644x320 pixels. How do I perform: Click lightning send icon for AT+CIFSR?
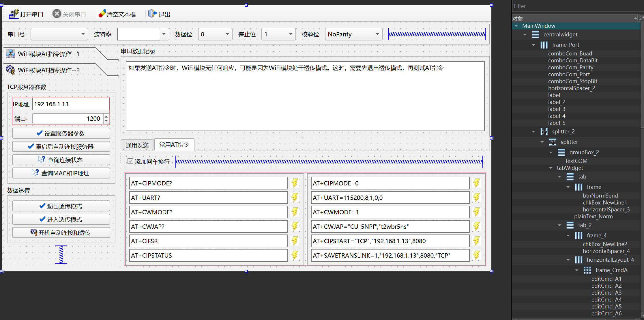point(295,241)
